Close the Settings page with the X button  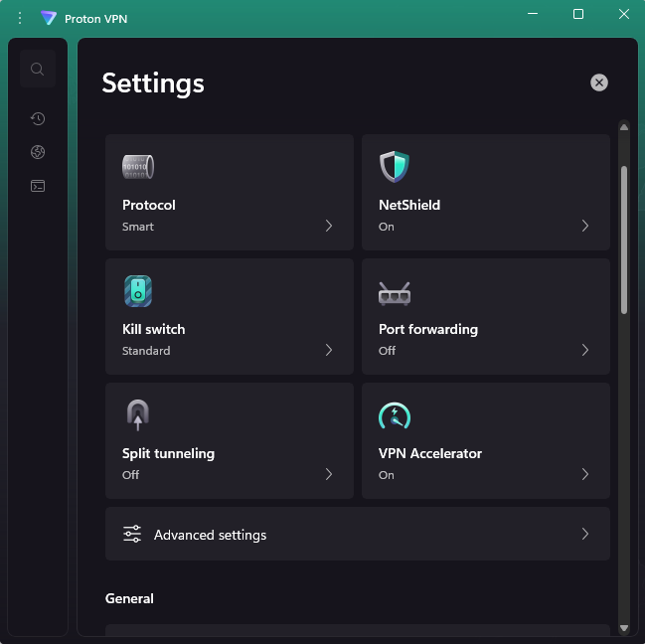[x=599, y=82]
